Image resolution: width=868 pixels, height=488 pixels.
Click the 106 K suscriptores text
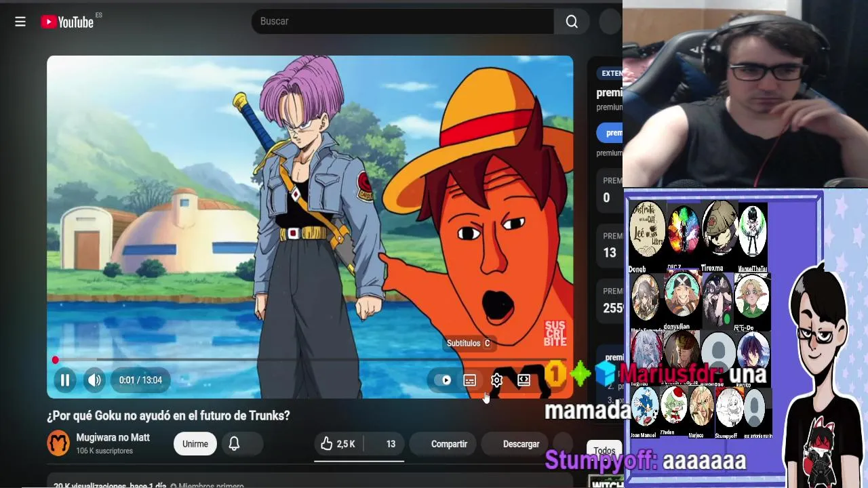[104, 451]
